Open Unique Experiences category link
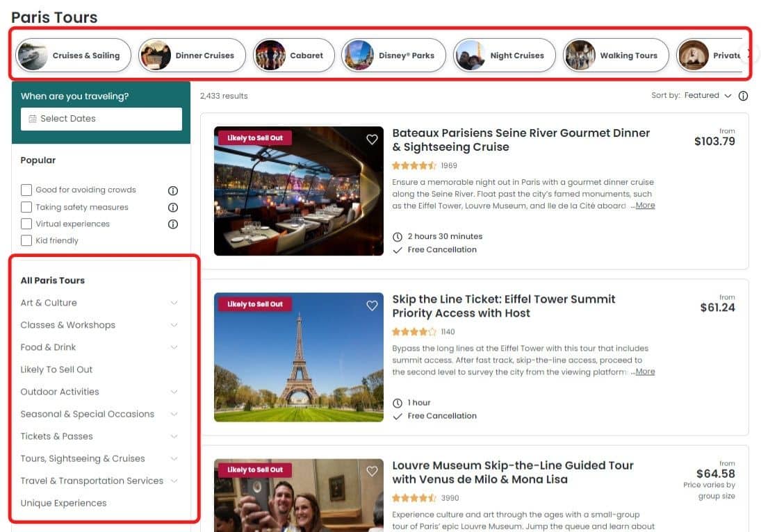 [63, 504]
